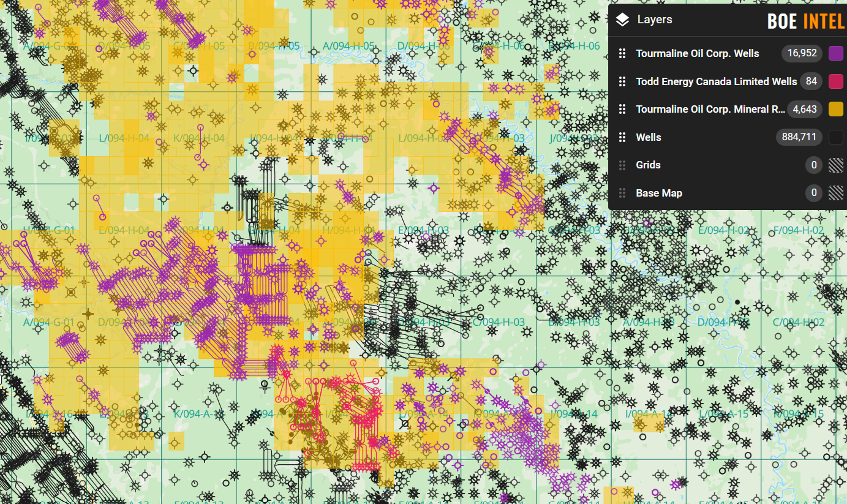This screenshot has height=504, width=847.
Task: Click drag handle beside Todd Energy Canada Wells
Action: (x=622, y=81)
